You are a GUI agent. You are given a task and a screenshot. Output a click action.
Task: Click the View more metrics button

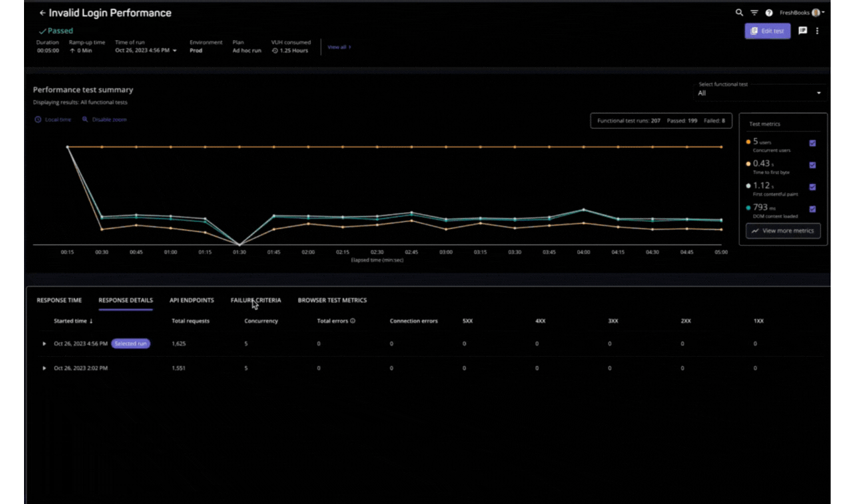783,230
